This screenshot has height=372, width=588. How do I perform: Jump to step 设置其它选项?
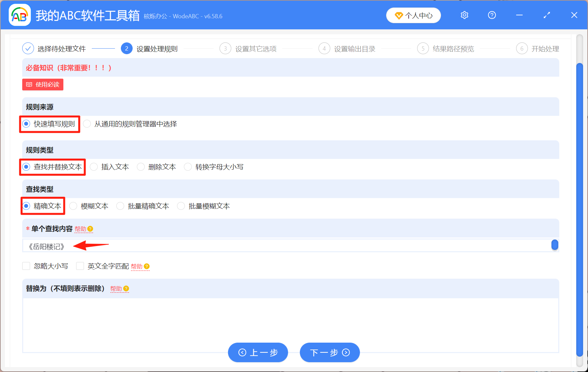pos(255,48)
